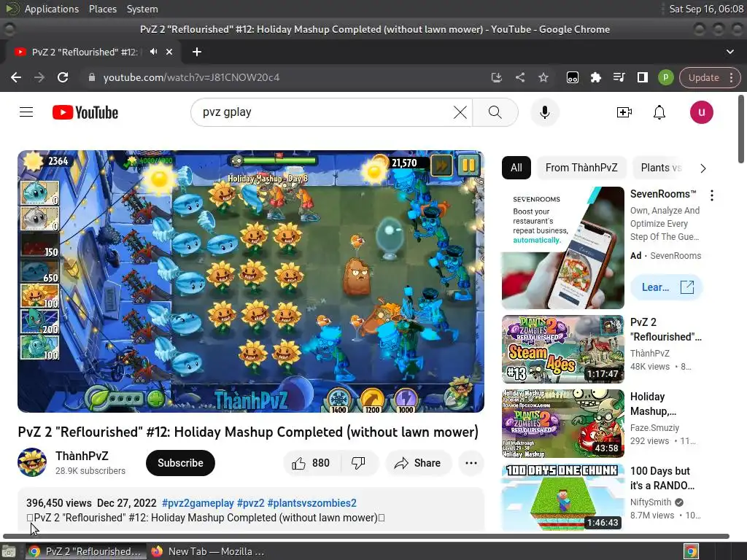Click the clock Sat Sep 16 06:08

pyautogui.click(x=706, y=9)
